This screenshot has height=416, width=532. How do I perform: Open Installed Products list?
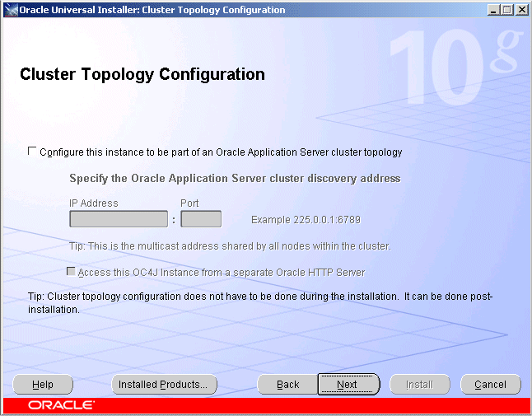point(164,385)
